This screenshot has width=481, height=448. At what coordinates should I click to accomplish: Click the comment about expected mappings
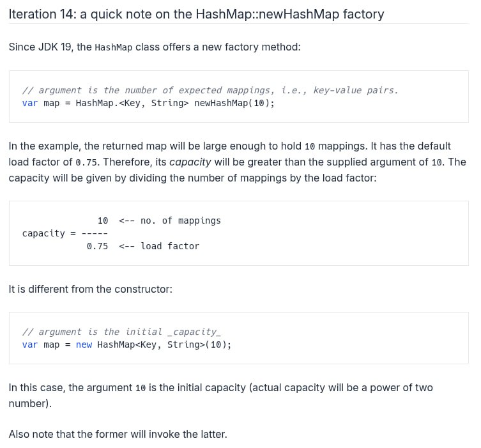click(210, 90)
